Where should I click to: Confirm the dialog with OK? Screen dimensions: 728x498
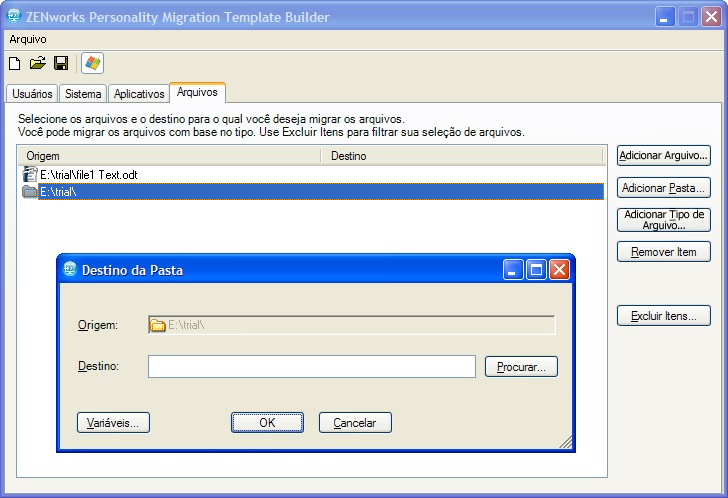pos(267,423)
